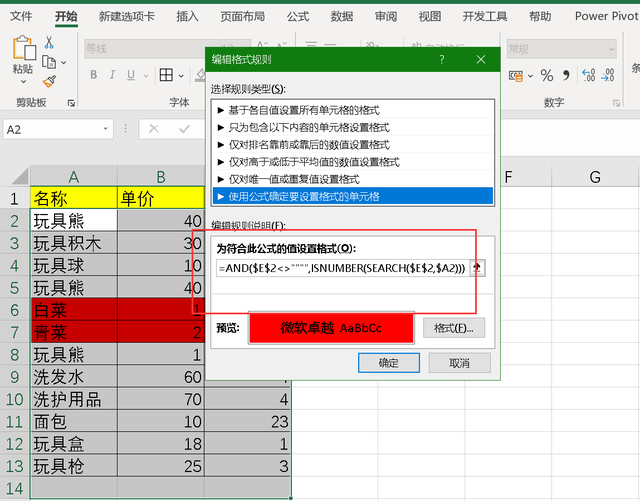Click cell A2 containing 玩具熊
The height and width of the screenshot is (501, 640).
click(73, 220)
